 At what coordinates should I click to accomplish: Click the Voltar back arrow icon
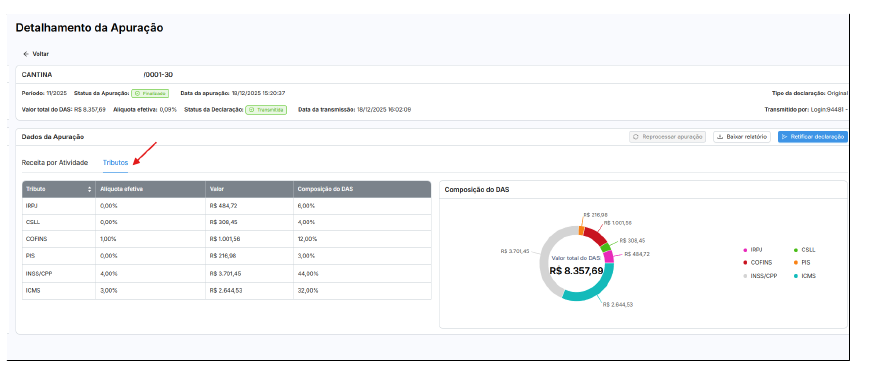pyautogui.click(x=25, y=54)
